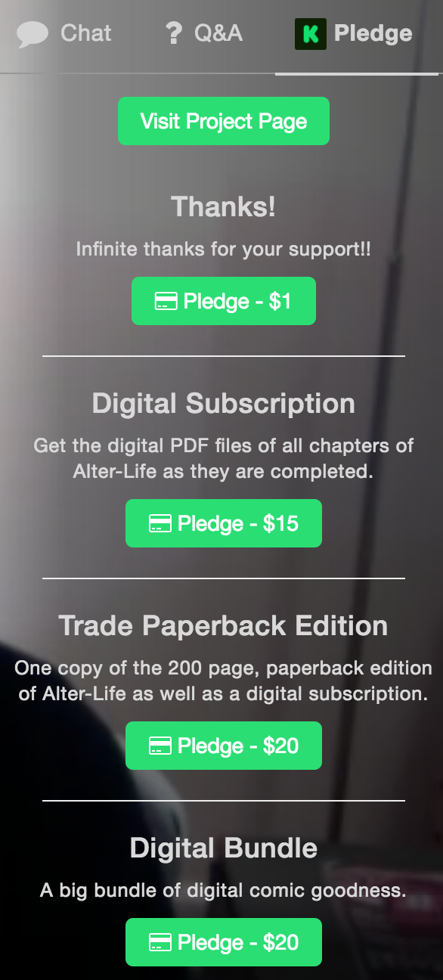The image size is (443, 980).
Task: Select the Pledge tab label
Action: 373,34
